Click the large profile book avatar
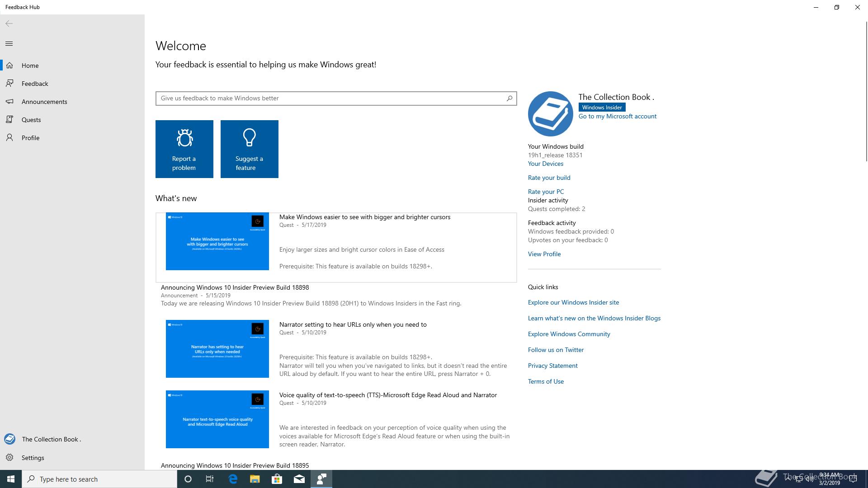 [x=551, y=114]
